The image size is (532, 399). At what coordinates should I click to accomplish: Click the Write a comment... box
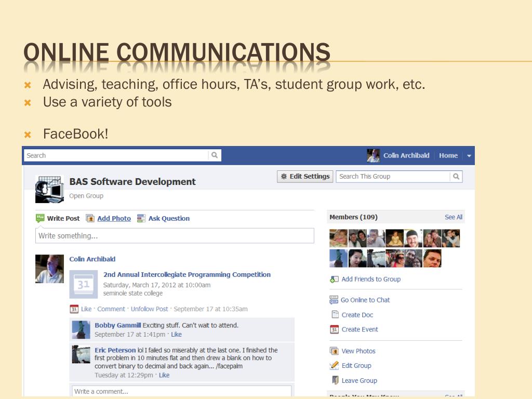181,391
